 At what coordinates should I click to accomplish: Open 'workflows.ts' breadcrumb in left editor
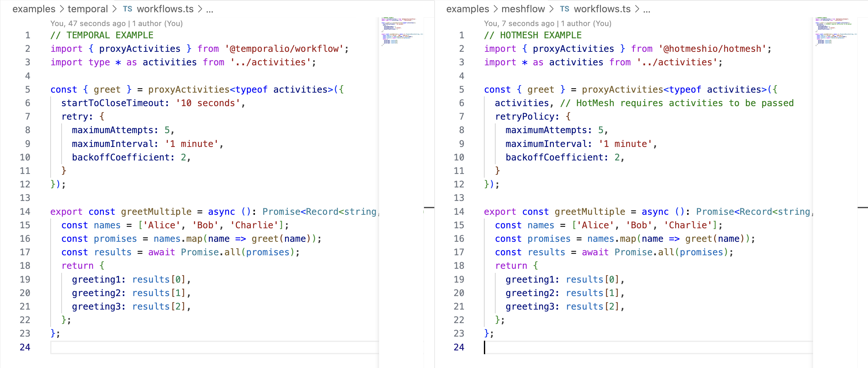coord(165,9)
